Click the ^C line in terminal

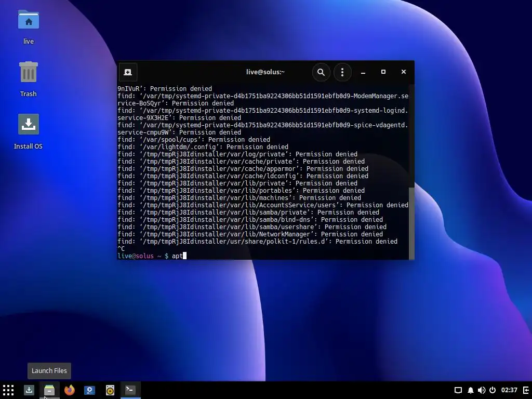pyautogui.click(x=121, y=249)
